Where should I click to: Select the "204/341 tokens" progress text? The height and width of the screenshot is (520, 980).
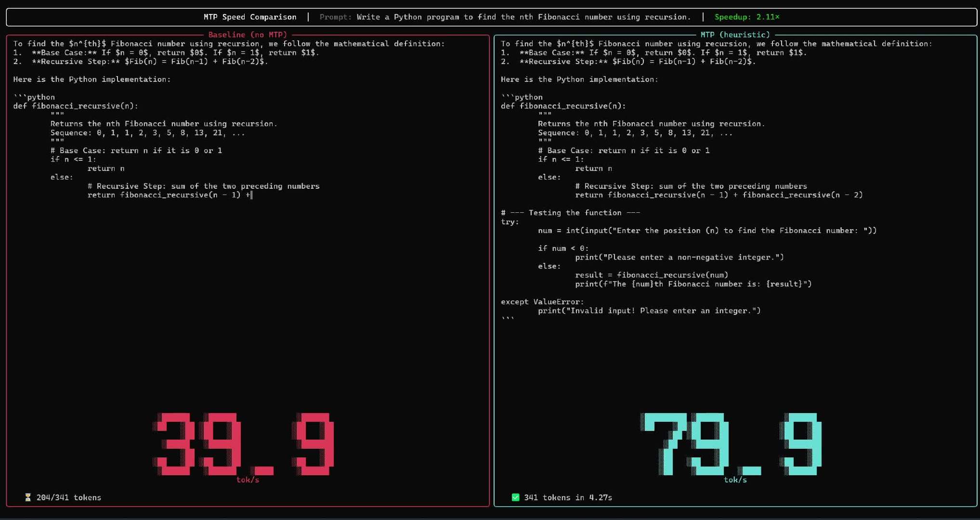[x=69, y=497]
